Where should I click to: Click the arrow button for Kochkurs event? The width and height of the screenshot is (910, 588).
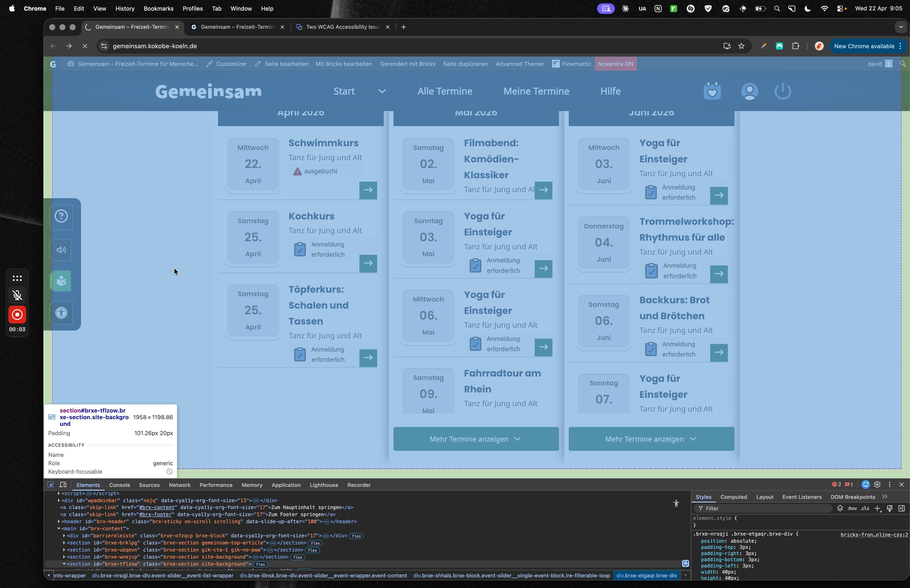tap(368, 263)
